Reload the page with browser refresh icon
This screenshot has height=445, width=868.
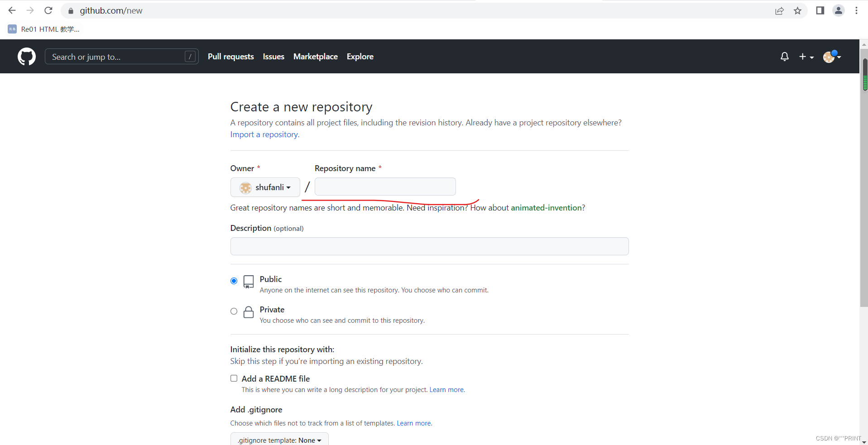(x=48, y=10)
